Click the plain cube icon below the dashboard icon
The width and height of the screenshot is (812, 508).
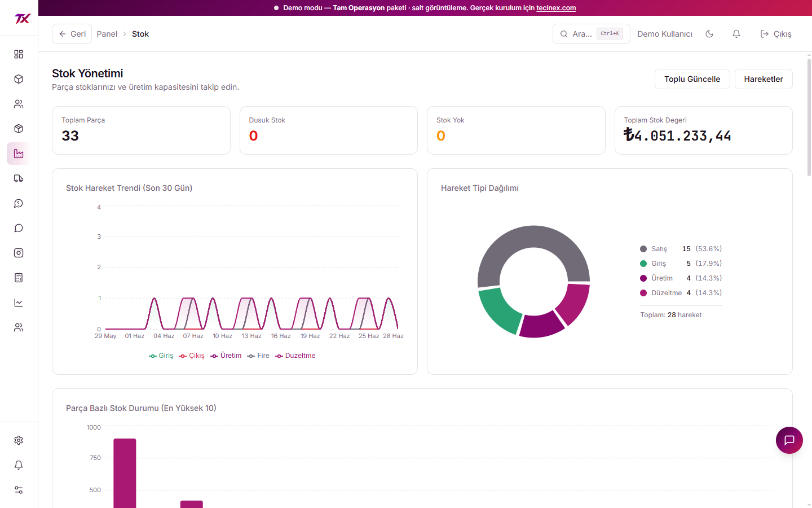19,79
